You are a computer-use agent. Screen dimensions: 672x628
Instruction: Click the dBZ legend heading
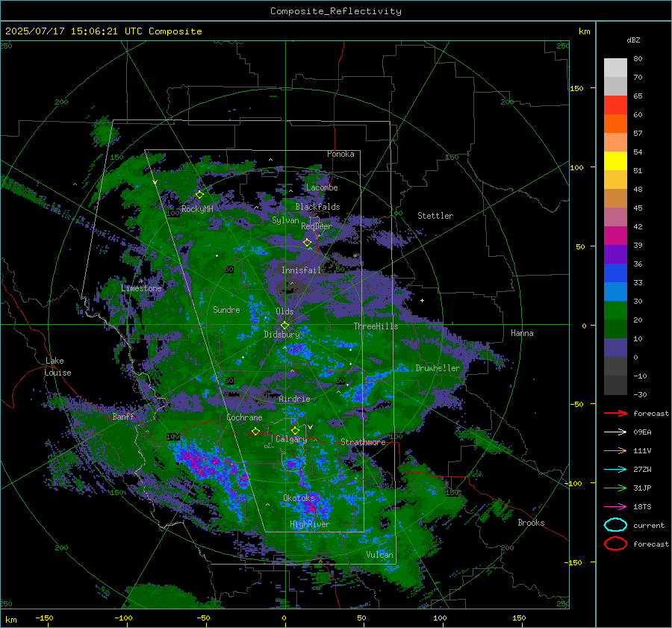coord(633,40)
